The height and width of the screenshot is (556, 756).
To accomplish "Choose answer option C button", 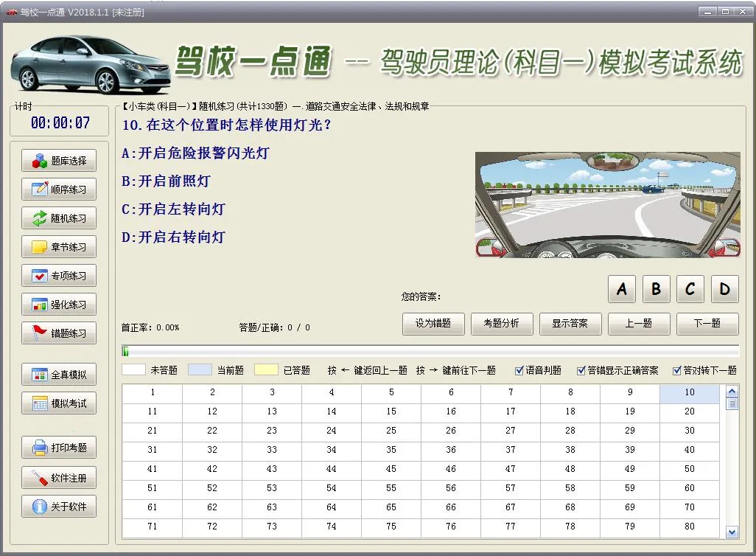I will [690, 290].
